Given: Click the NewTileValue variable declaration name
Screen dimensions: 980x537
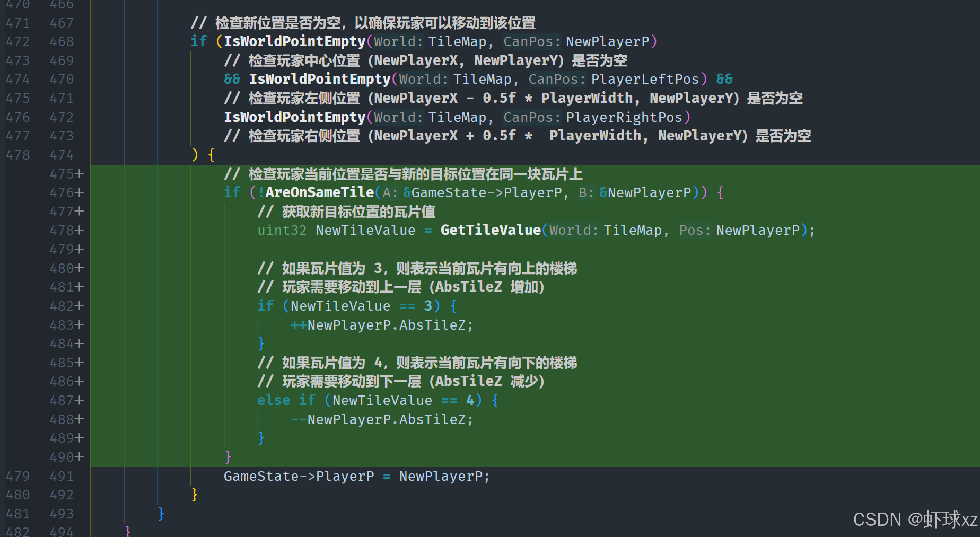Looking at the screenshot, I should [x=365, y=230].
